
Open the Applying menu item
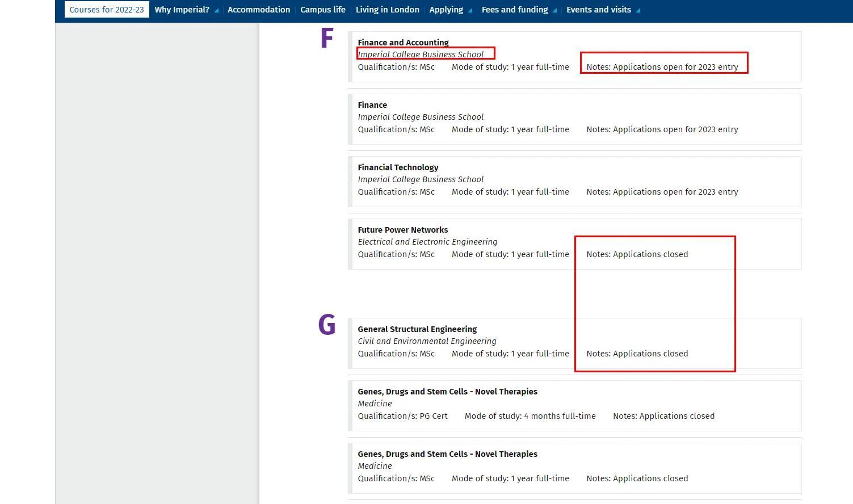pos(446,10)
